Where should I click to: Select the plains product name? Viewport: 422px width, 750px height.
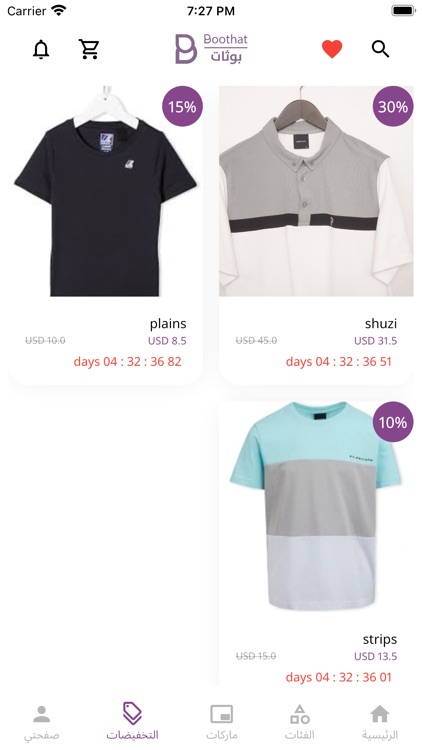168,324
